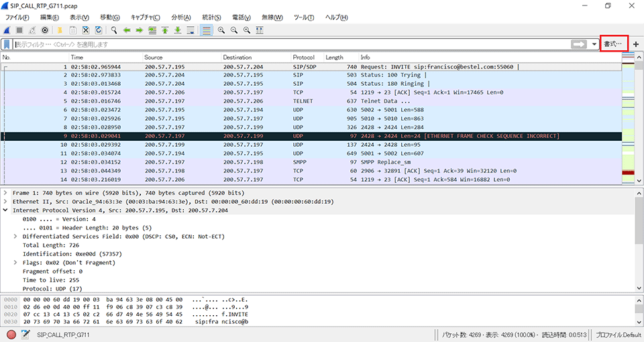
Task: Click the 書式… expression button
Action: pos(613,44)
